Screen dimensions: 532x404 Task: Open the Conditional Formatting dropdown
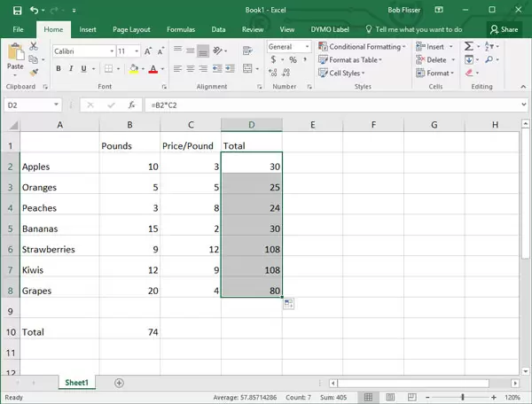pyautogui.click(x=363, y=47)
